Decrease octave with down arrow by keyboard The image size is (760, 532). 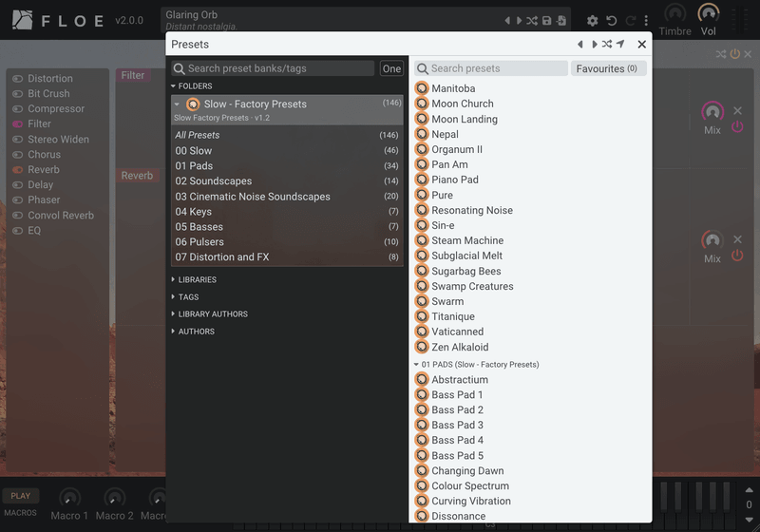click(749, 520)
